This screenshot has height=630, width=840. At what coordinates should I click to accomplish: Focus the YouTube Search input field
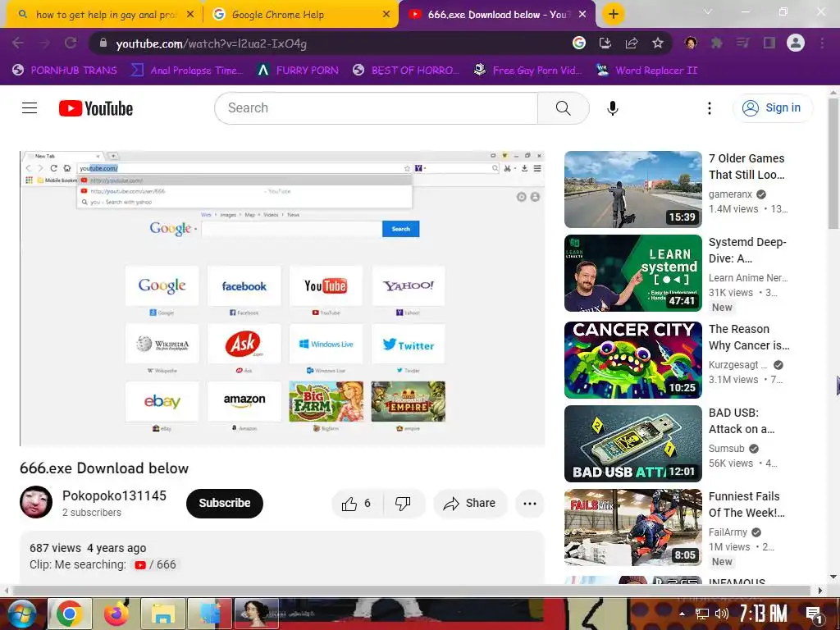(x=376, y=108)
